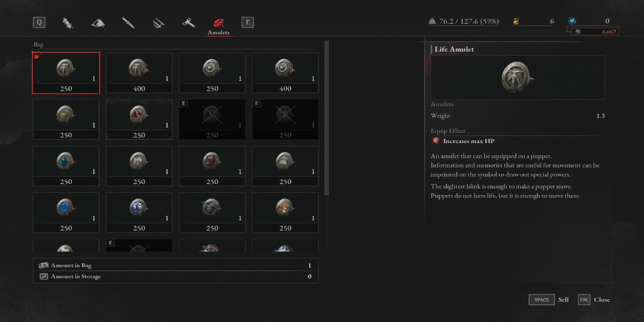Screen dimensions: 644x322
Task: Click the first crossed-out equipped amulet slot
Action: [x=212, y=119]
